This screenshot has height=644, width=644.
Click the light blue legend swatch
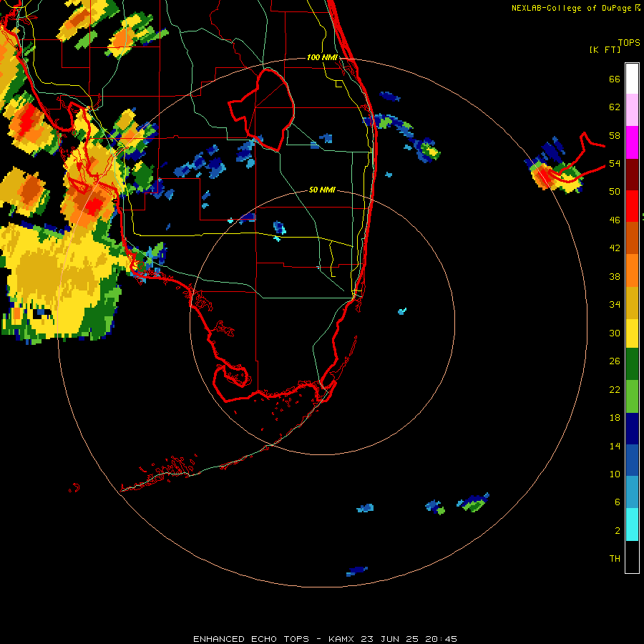[632, 492]
